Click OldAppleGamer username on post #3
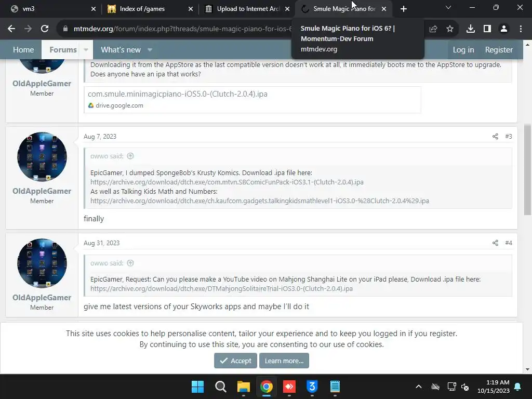Screen dimensions: 532x399 tap(42, 191)
